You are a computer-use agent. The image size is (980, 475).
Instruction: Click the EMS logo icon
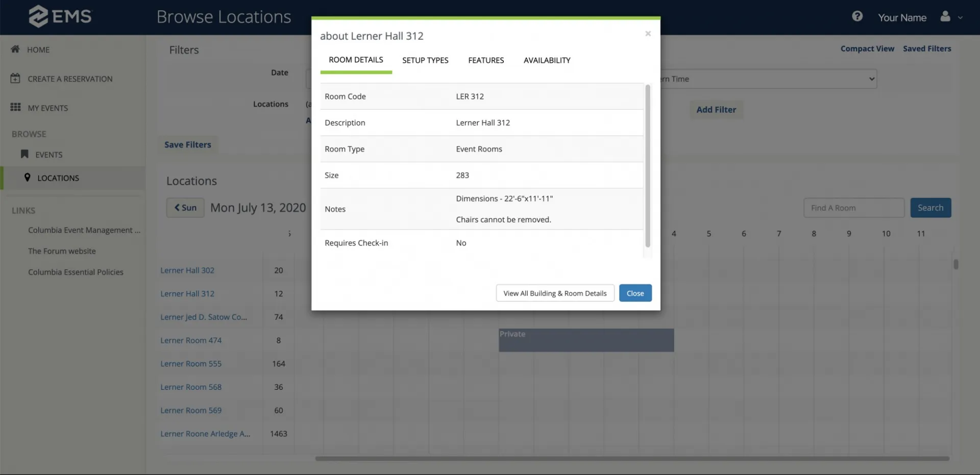(x=38, y=16)
